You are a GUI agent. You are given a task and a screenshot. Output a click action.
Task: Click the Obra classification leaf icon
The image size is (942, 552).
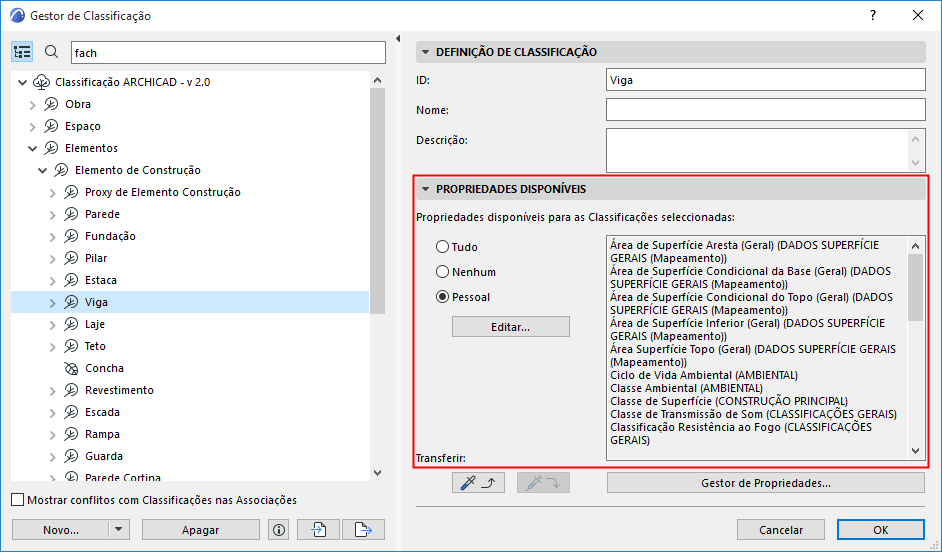click(x=51, y=105)
